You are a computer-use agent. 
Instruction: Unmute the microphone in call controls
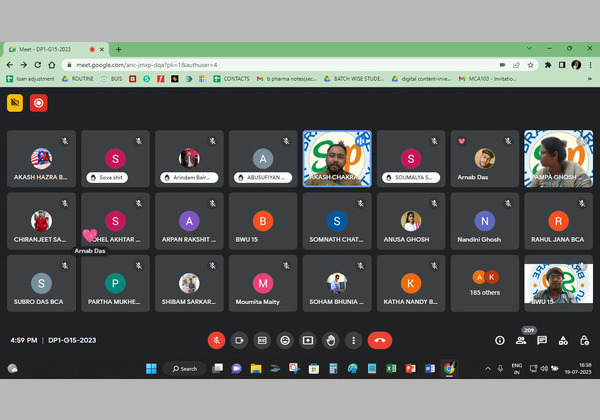tap(215, 340)
